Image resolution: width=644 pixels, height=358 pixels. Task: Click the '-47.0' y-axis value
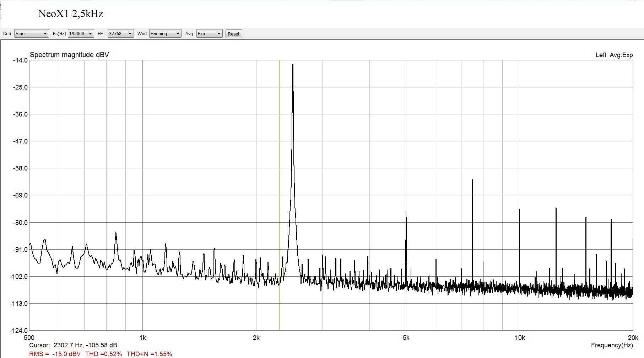tap(20, 141)
